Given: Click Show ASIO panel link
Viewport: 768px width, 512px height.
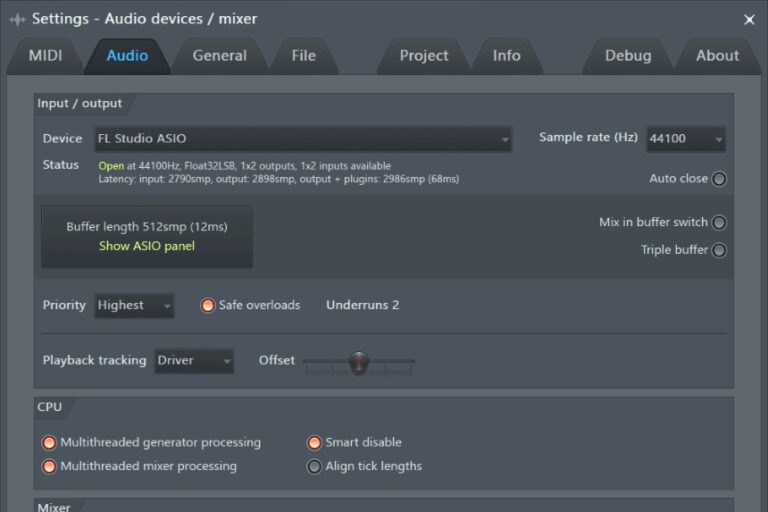Looking at the screenshot, I should click(x=146, y=246).
